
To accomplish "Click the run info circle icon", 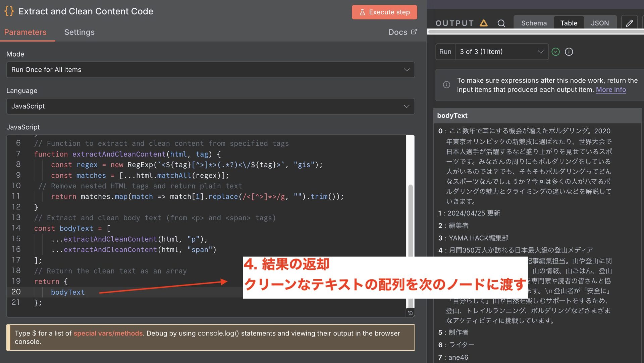I will point(569,52).
